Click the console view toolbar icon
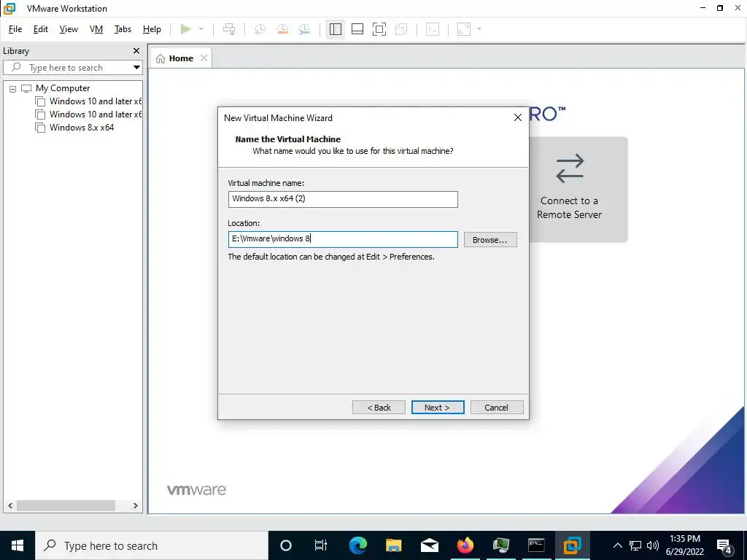747x560 pixels. 433,29
